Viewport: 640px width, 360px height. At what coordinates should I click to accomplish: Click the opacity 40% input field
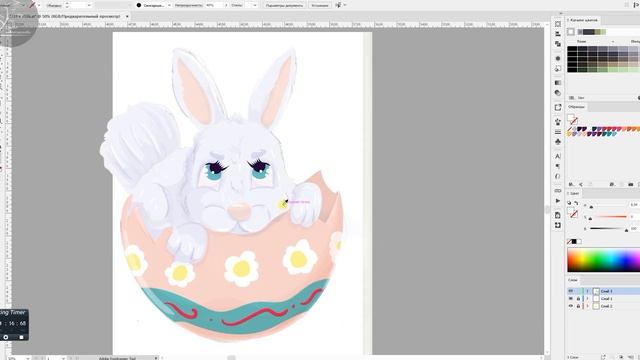tap(214, 5)
